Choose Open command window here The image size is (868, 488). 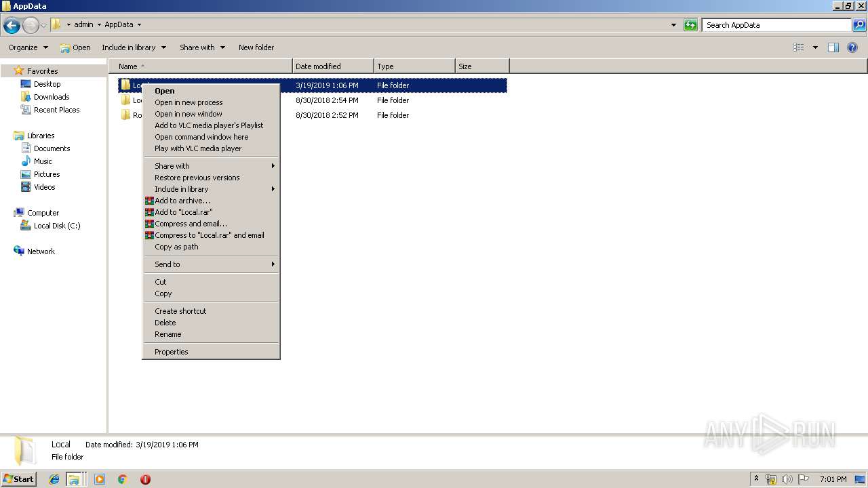point(211,137)
